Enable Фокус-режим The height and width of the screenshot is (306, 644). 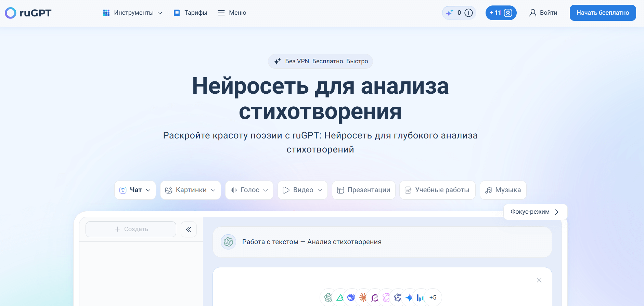[x=535, y=212]
